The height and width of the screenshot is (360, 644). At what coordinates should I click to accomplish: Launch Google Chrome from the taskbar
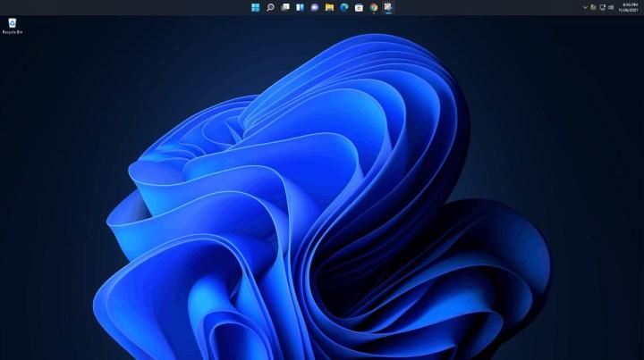pos(373,7)
